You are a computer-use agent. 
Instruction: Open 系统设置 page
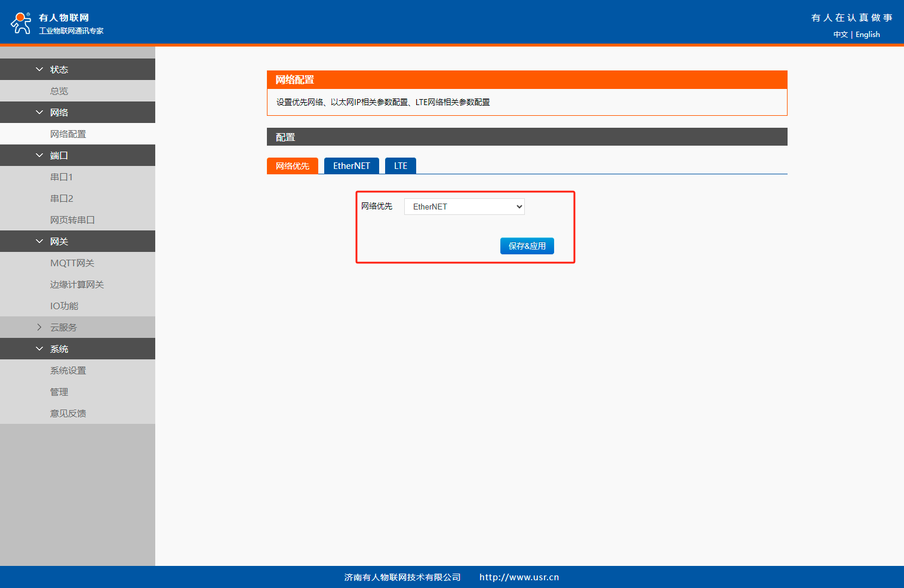pos(68,371)
